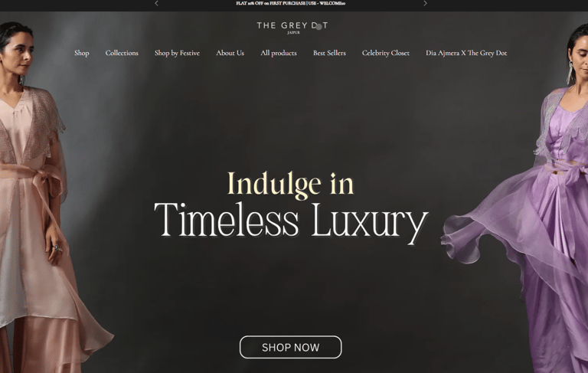Select All products in navigation
Screen dimensions: 588x373
279,53
